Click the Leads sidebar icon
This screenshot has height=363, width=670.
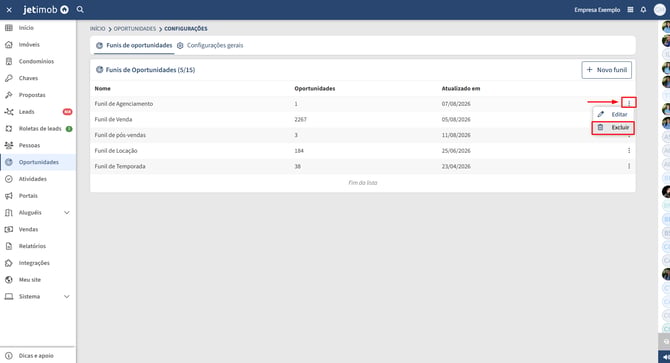[9, 111]
